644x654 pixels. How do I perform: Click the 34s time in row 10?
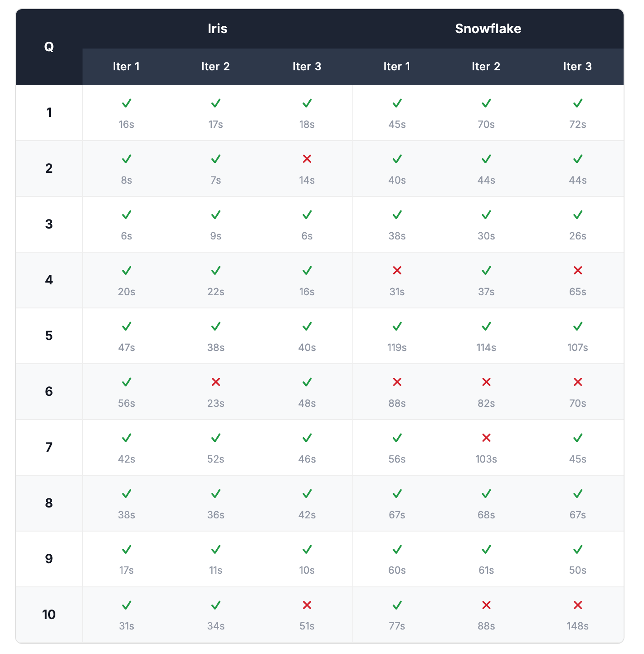coord(216,626)
